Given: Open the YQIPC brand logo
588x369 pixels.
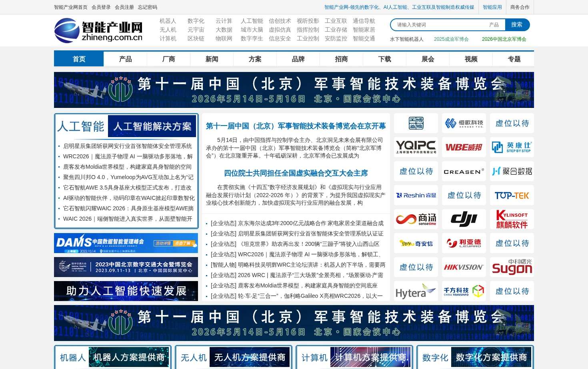Looking at the screenshot, I should [416, 147].
